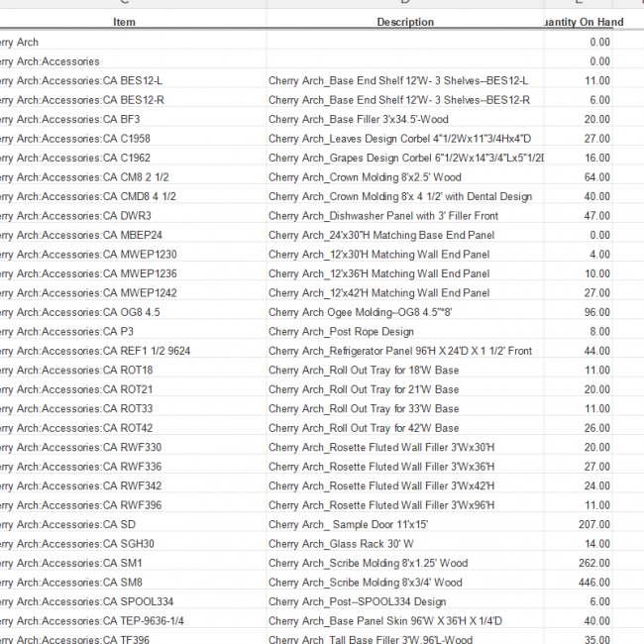The width and height of the screenshot is (644, 644).
Task: Click the Glass Rack 30' W description
Action: coord(405,544)
